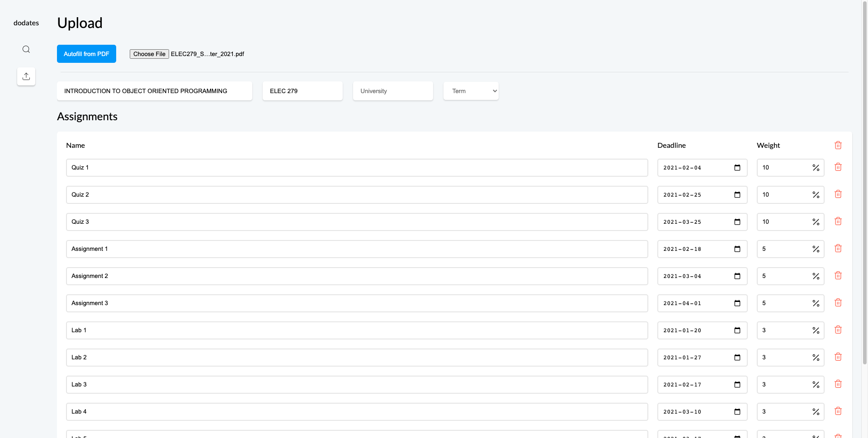Open calendar picker for Lab 3 deadline

(737, 385)
